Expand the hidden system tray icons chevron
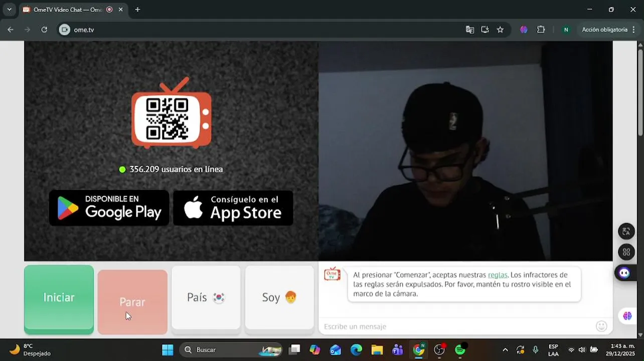 click(505, 350)
